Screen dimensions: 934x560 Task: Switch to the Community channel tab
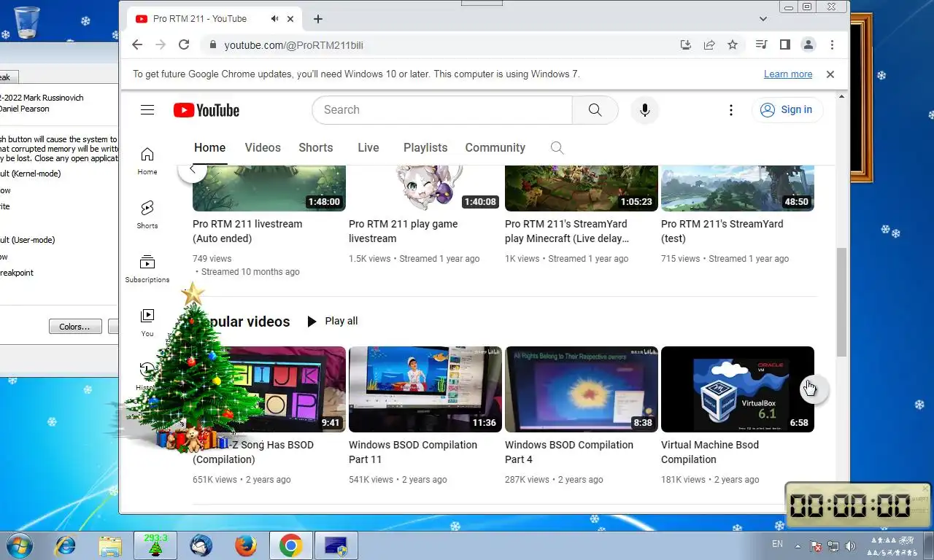tap(495, 147)
